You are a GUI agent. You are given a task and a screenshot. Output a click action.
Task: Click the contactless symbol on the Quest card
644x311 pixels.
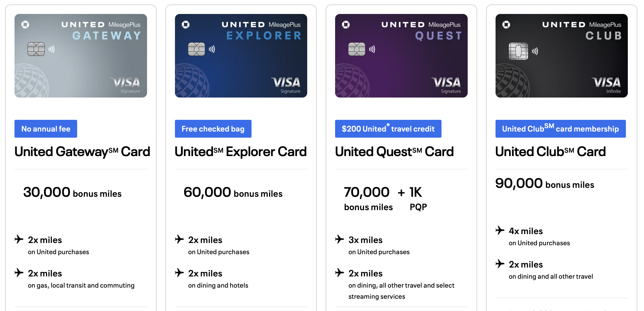pos(372,49)
